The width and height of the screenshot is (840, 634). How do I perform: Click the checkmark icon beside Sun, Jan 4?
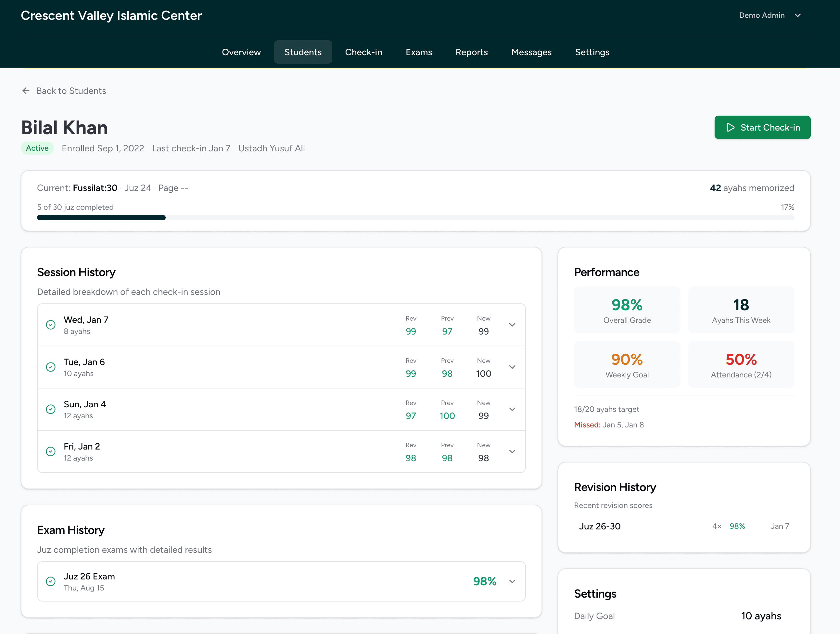click(x=51, y=409)
